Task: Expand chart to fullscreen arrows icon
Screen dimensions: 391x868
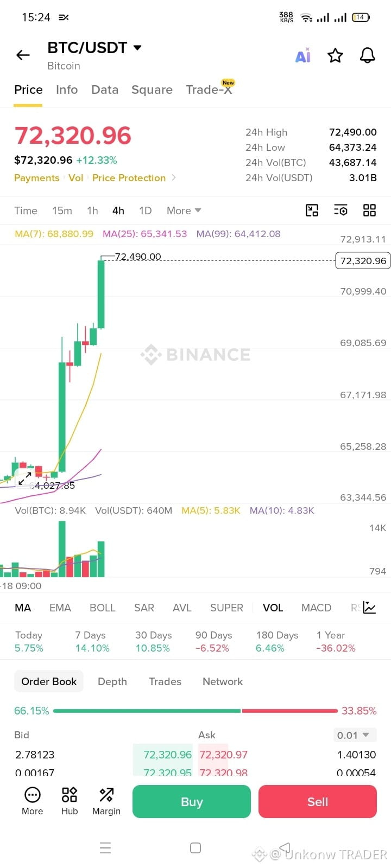Action: 25,478
